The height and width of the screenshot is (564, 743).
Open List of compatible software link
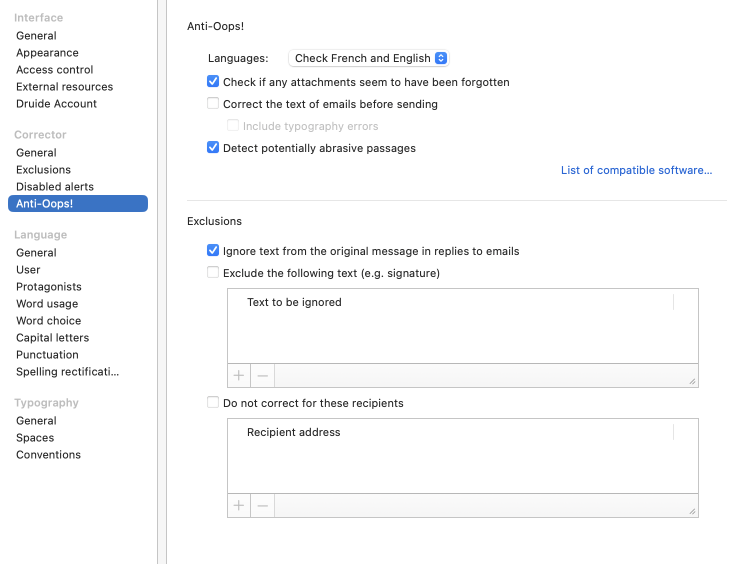[x=636, y=171]
